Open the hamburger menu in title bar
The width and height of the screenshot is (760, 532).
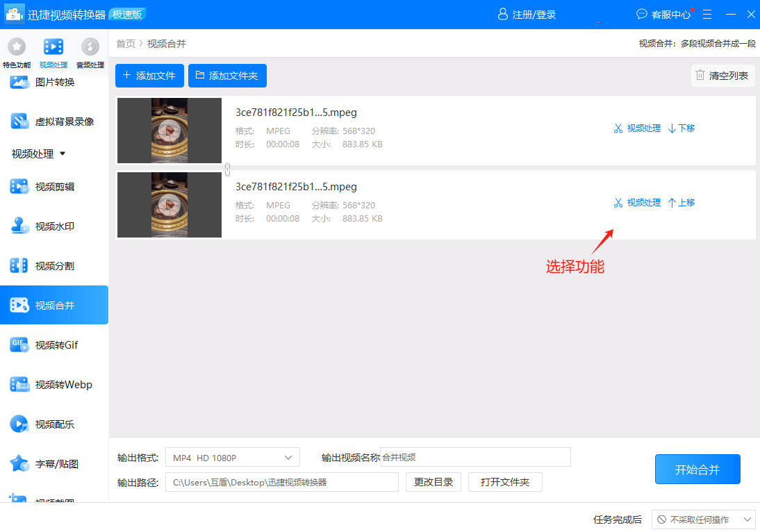coord(707,15)
